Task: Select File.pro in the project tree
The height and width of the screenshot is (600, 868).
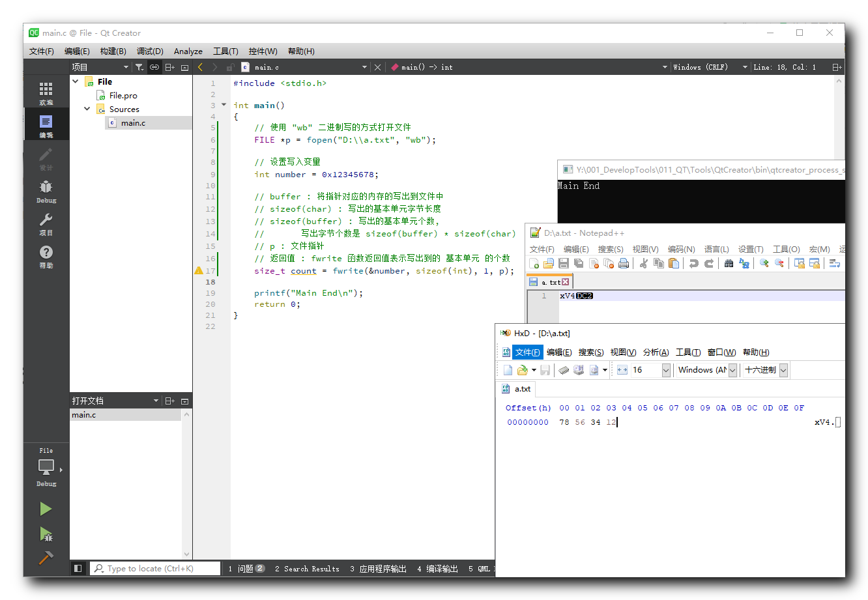Action: [123, 95]
